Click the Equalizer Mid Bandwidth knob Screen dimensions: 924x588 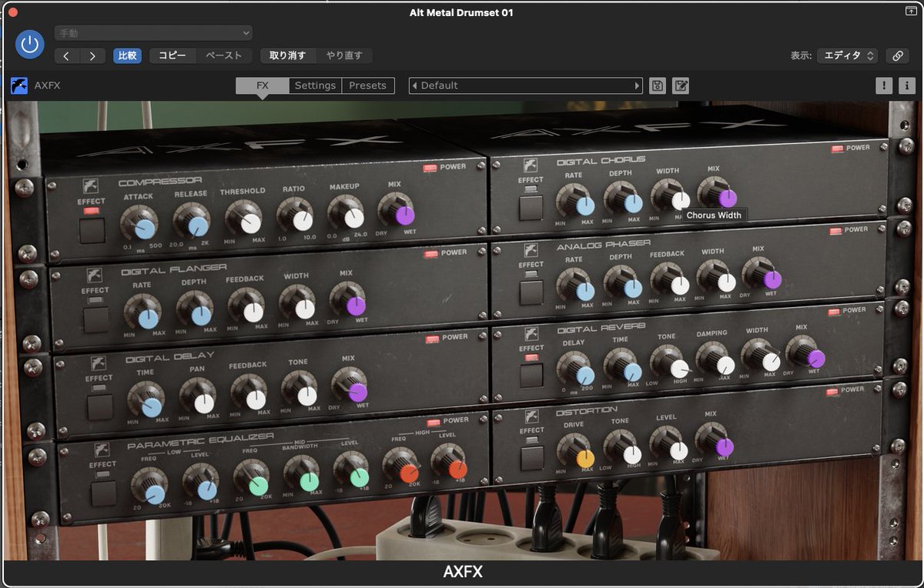click(303, 476)
